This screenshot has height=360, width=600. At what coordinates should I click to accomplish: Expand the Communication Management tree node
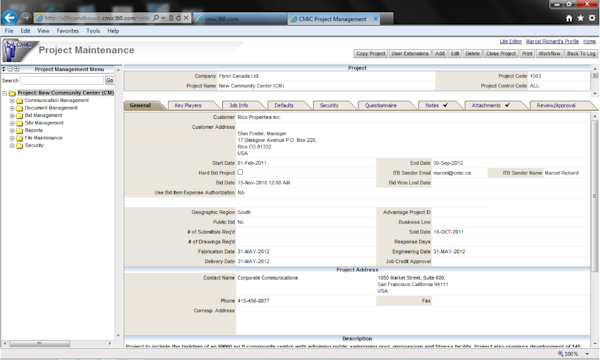[12, 101]
